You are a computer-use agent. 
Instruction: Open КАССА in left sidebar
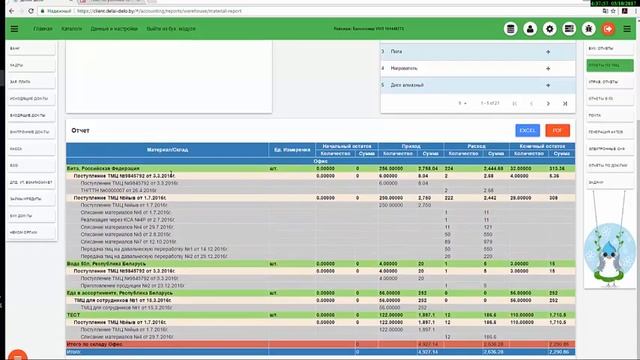pyautogui.click(x=31, y=149)
